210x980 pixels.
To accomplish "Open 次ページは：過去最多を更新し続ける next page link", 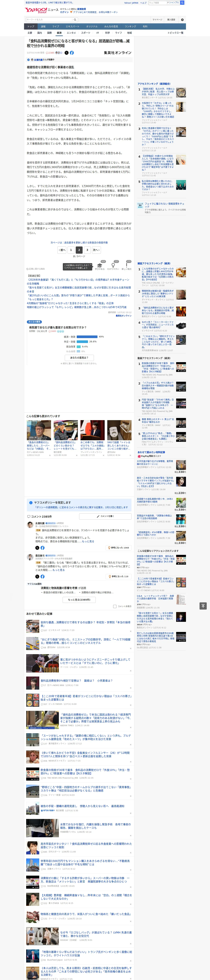I will pyautogui.click(x=79, y=242).
